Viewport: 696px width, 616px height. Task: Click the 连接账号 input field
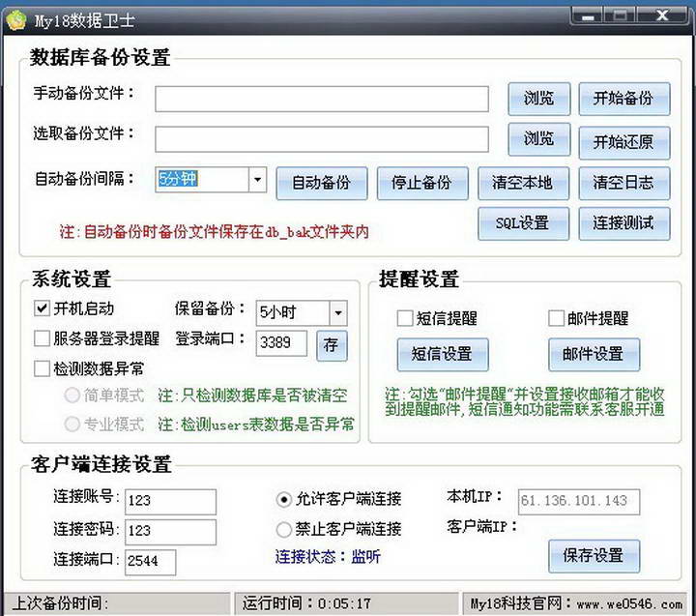coord(170,502)
